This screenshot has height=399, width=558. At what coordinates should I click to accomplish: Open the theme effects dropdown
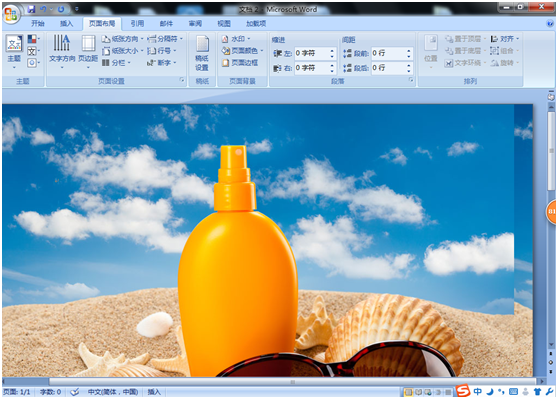[x=33, y=63]
